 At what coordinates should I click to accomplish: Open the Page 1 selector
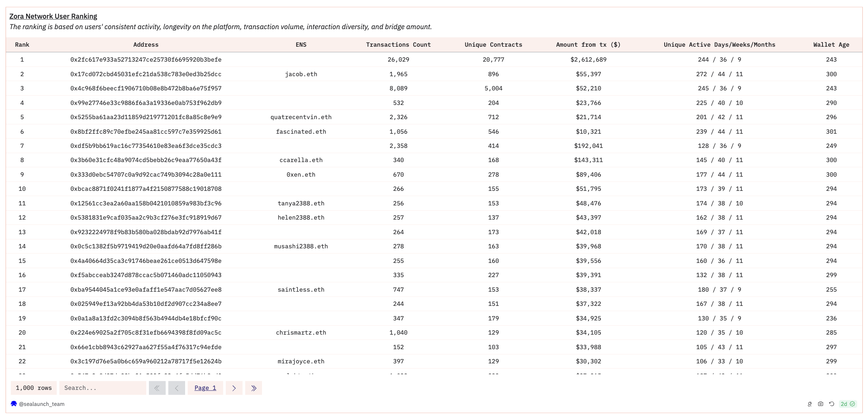pyautogui.click(x=205, y=388)
